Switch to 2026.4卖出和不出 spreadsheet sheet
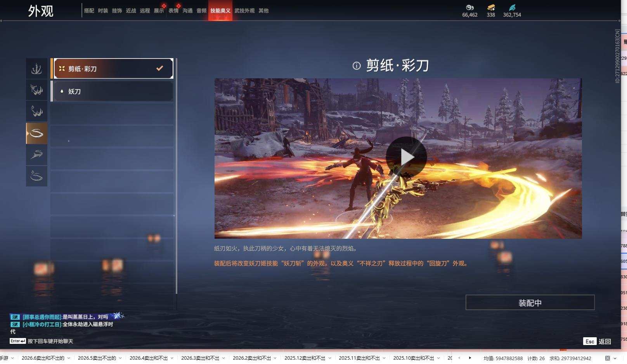 click(149, 358)
